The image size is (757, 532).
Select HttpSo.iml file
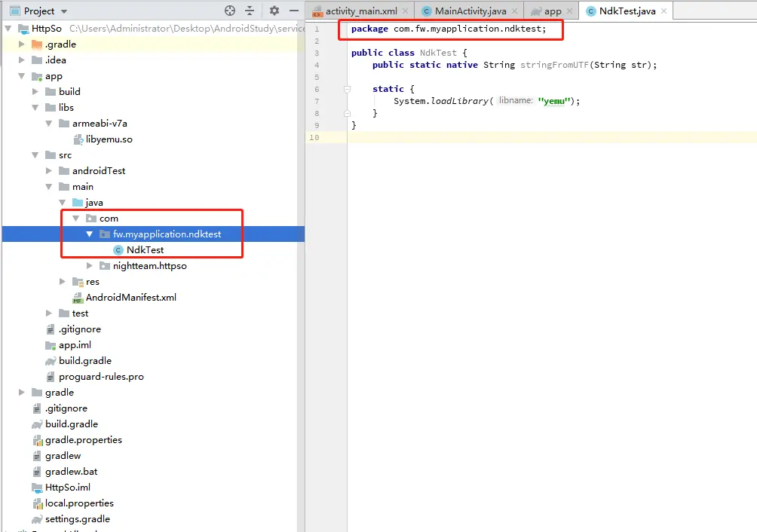pyautogui.click(x=68, y=488)
